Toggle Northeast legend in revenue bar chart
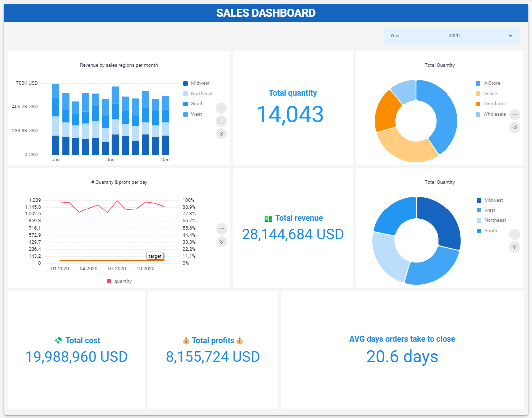Screen dimensions: 532x418 198,94
